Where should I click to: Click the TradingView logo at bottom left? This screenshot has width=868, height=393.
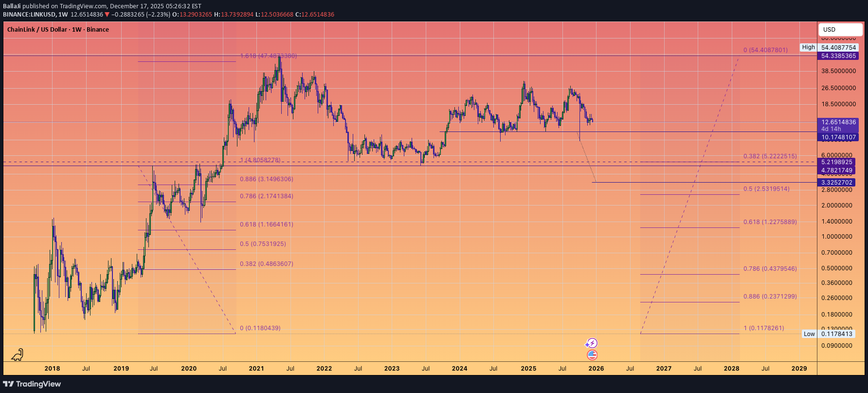coord(32,384)
